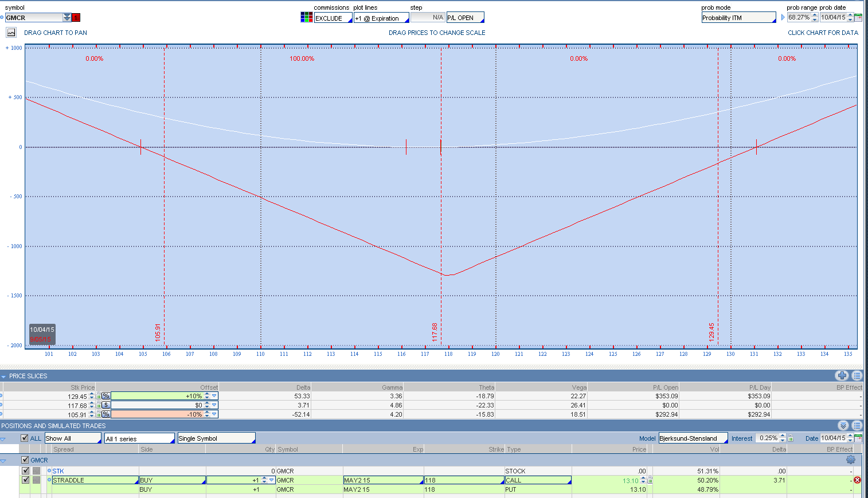
Task: Toggle the STK row checkbox
Action: (x=25, y=471)
